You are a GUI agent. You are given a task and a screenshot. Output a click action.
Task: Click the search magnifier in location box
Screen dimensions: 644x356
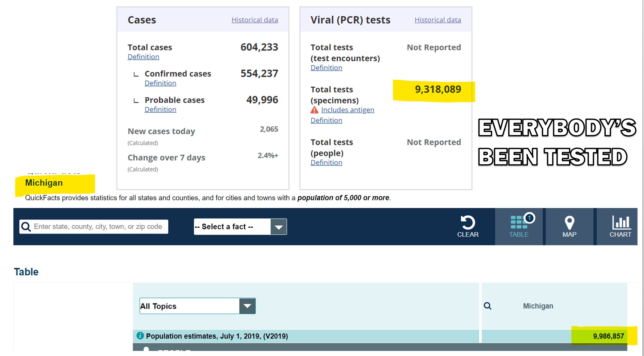pyautogui.click(x=26, y=227)
